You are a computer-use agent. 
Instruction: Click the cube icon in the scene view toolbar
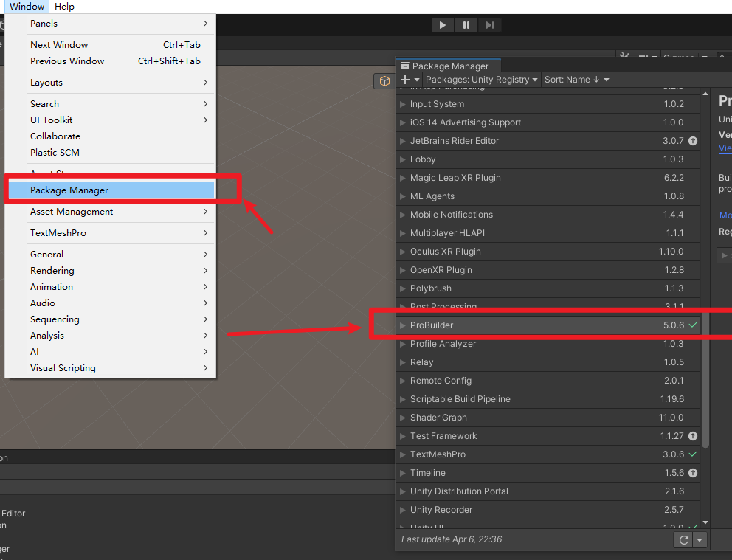tap(384, 81)
